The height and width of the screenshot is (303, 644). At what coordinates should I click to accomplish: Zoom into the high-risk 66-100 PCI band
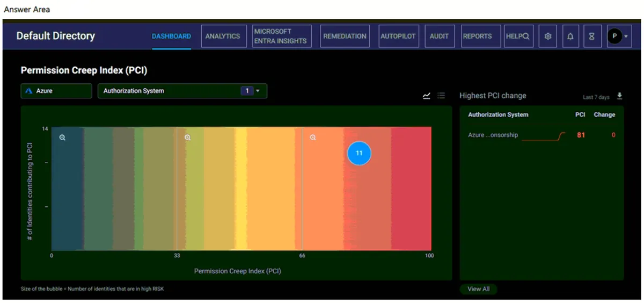point(313,138)
